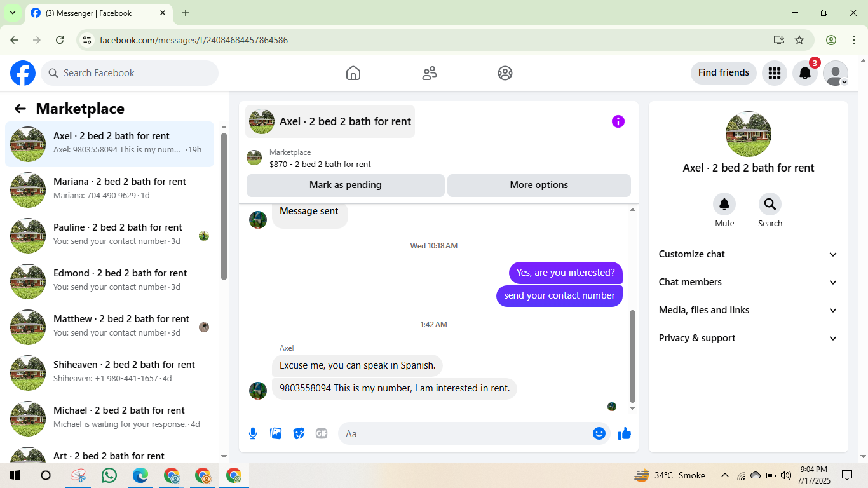
Task: Click the Mark as pending button
Action: 346,185
